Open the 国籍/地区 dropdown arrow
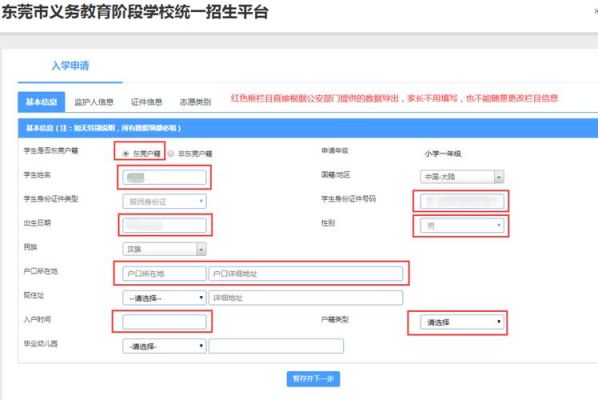The image size is (598, 400). click(499, 177)
